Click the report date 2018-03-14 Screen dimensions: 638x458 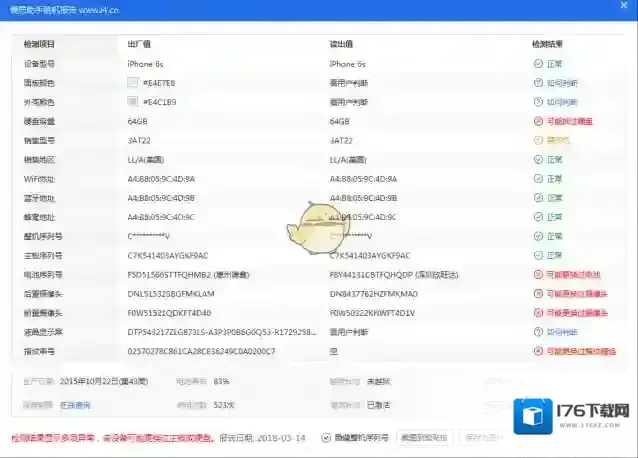coord(282,438)
